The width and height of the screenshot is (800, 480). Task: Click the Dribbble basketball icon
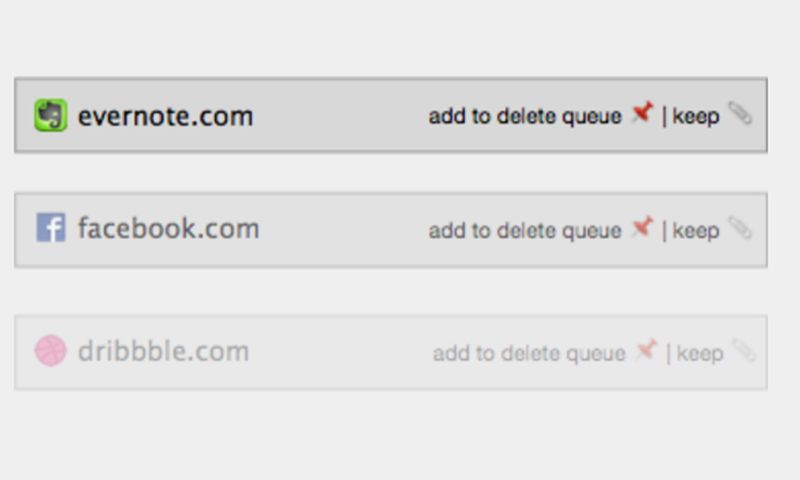pos(50,351)
